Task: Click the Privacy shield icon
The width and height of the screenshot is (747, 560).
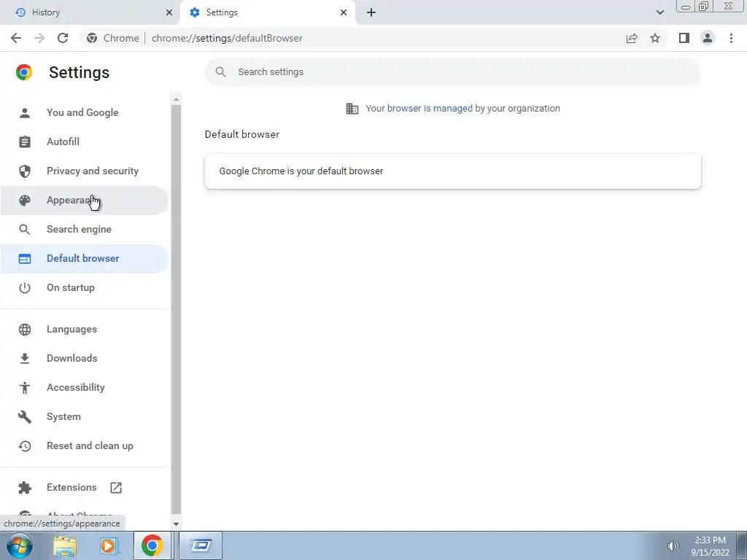Action: tap(25, 171)
